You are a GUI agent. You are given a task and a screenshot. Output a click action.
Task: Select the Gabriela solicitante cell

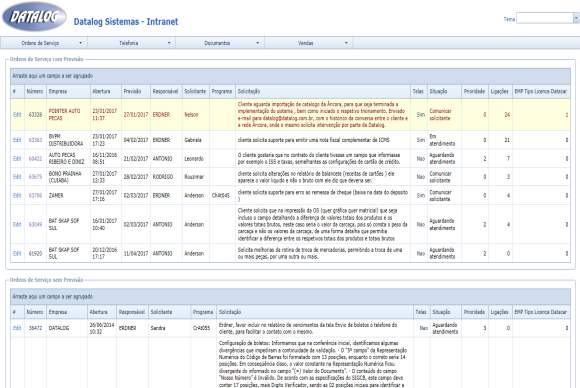point(195,140)
